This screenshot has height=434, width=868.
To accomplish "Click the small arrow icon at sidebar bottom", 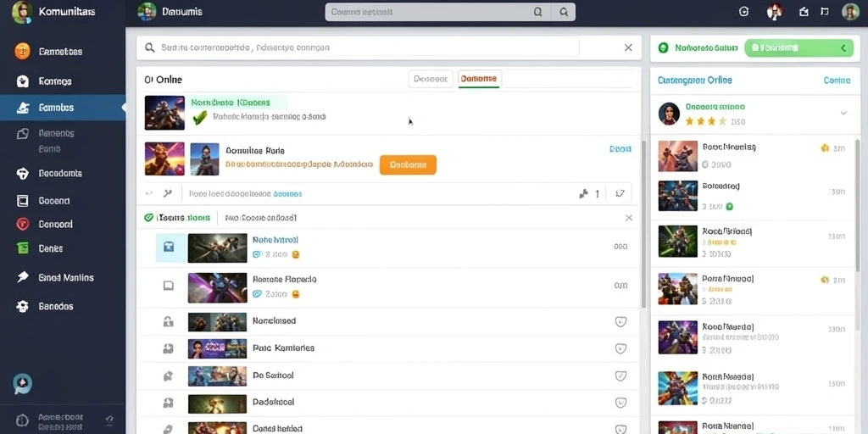I will click(x=109, y=419).
